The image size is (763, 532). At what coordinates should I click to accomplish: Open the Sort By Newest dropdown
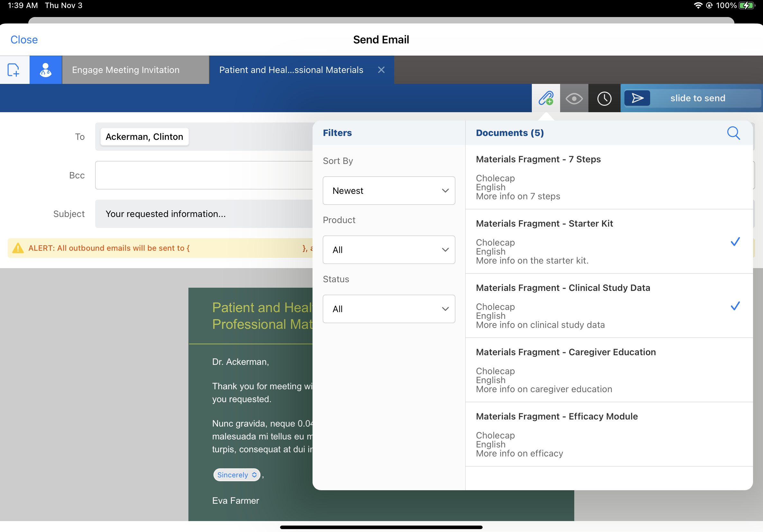[388, 191]
